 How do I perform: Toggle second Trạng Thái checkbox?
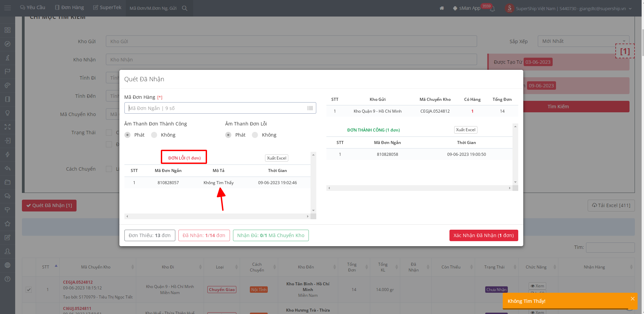pyautogui.click(x=109, y=144)
